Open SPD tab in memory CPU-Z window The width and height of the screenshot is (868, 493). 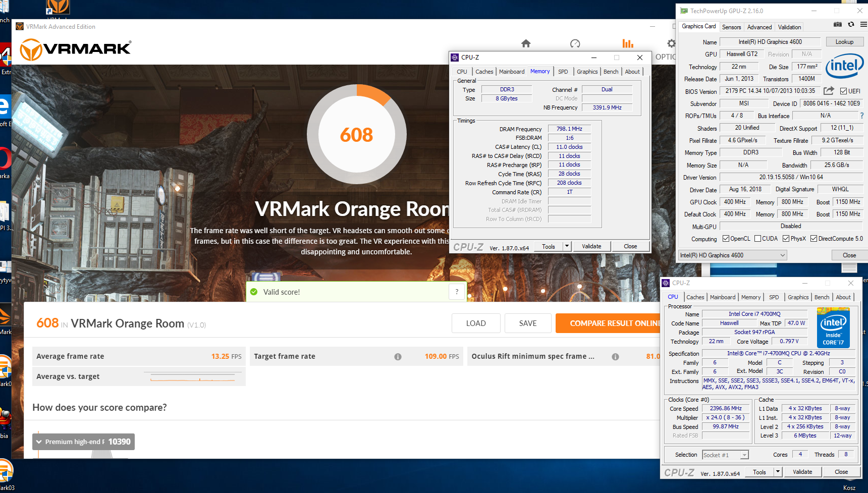pyautogui.click(x=563, y=72)
